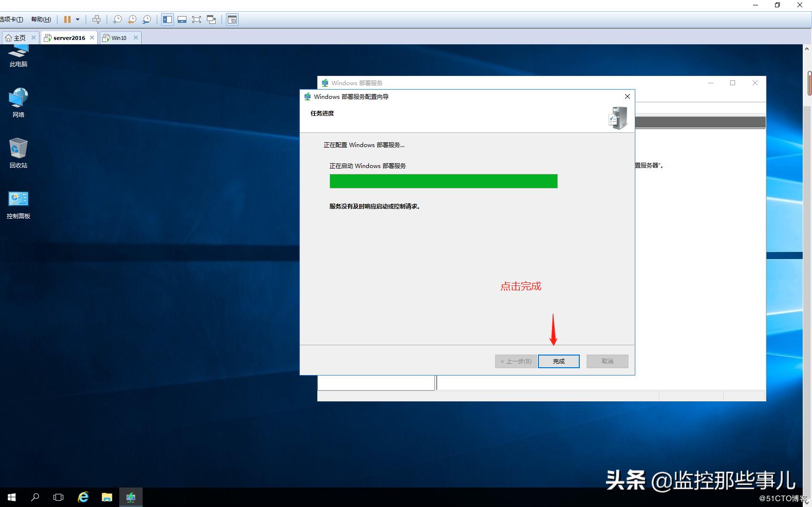
Task: Click the 完成 Finish button
Action: (x=558, y=361)
